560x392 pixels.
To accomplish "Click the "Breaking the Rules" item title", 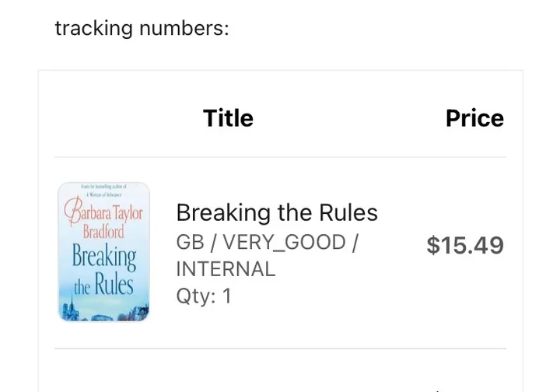I will click(x=277, y=213).
